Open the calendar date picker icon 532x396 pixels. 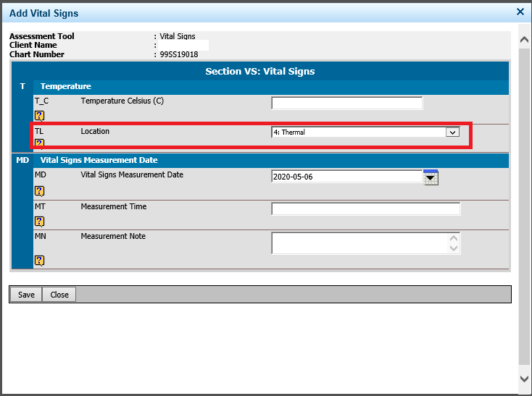[x=431, y=177]
